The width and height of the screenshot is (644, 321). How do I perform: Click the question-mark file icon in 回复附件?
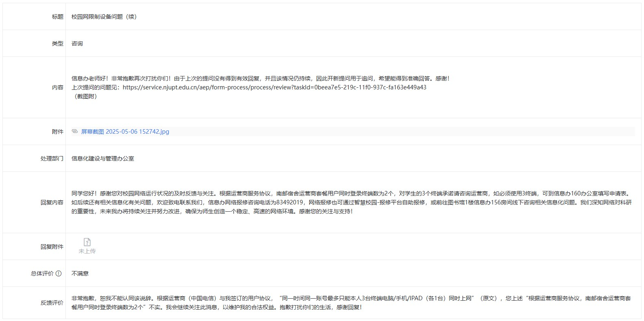[x=87, y=242]
